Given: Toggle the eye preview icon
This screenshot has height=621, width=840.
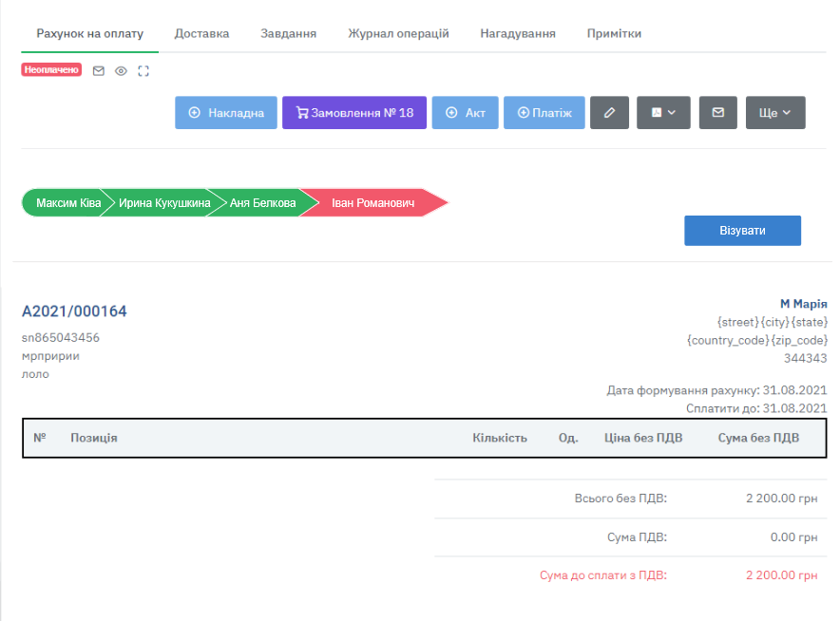Looking at the screenshot, I should click(121, 70).
